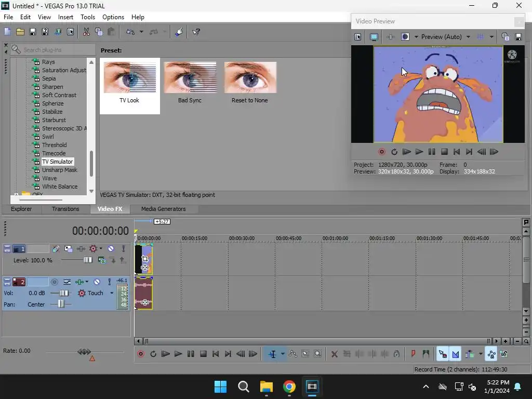
Task: Click the Cut scissors icon
Action: 86,32
